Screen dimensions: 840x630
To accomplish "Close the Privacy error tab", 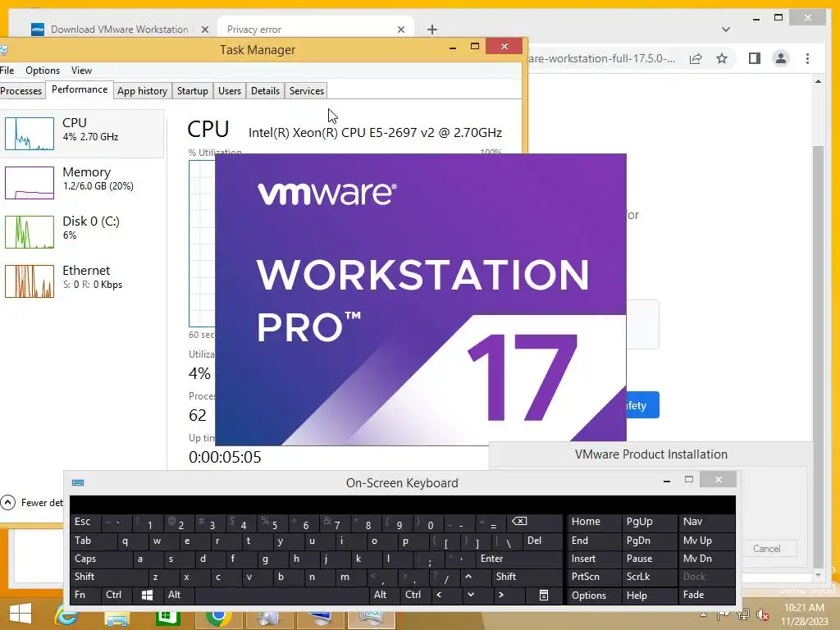I will (400, 30).
